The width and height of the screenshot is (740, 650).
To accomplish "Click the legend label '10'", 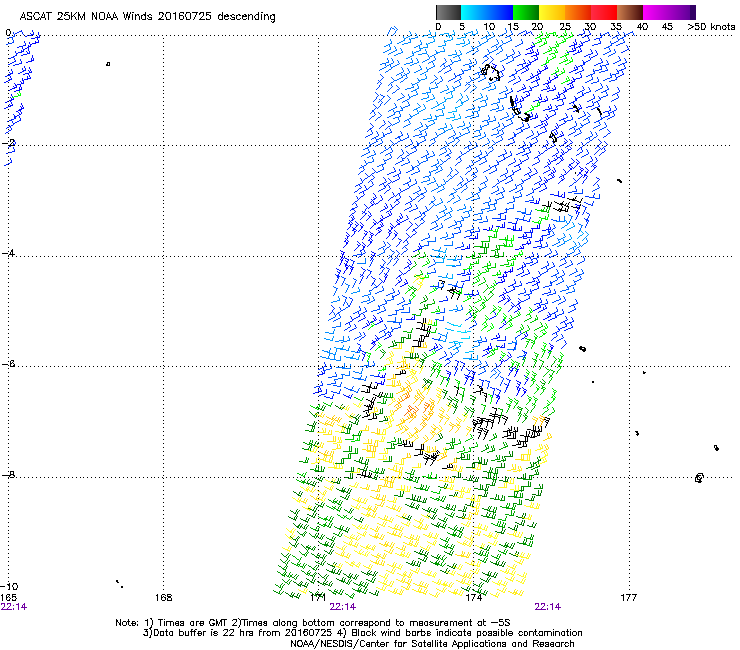I will click(489, 27).
